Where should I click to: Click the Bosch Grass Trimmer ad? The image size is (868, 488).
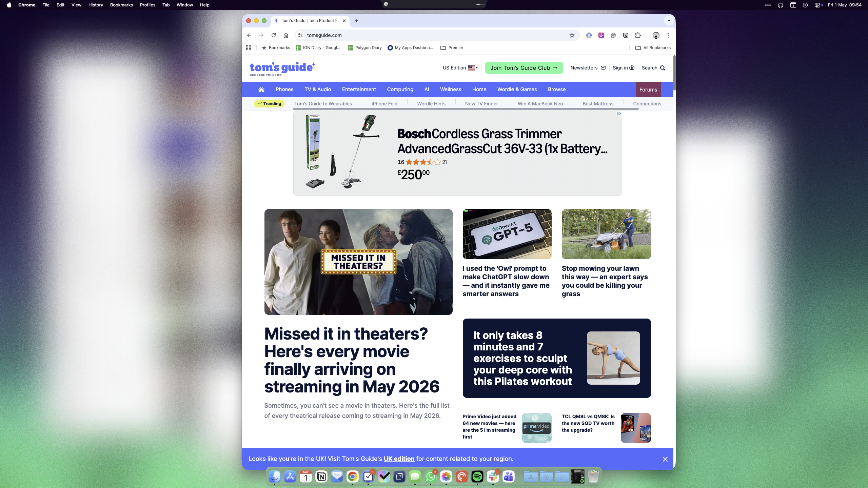[x=457, y=153]
